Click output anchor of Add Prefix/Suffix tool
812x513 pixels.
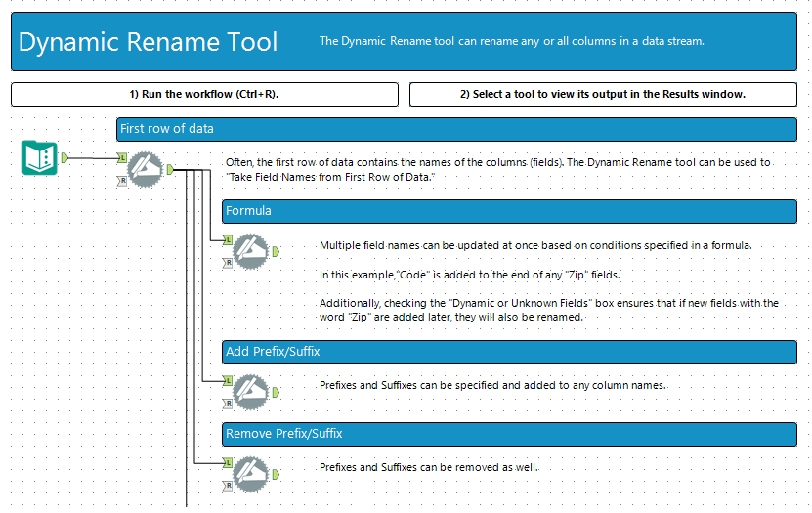[276, 392]
